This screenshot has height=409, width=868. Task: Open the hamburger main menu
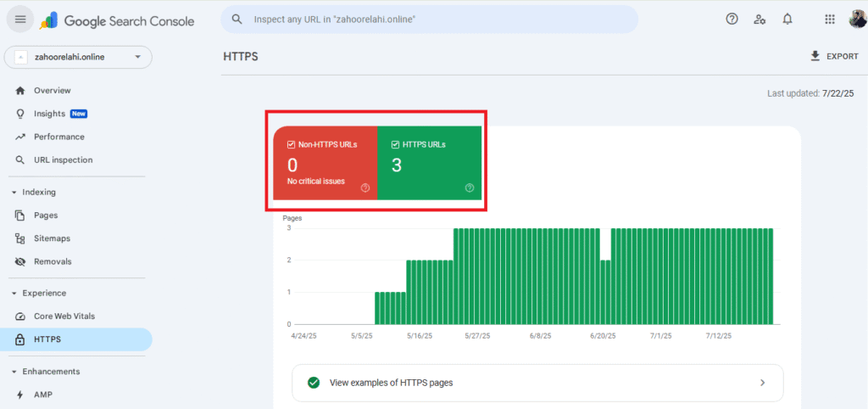[x=20, y=20]
